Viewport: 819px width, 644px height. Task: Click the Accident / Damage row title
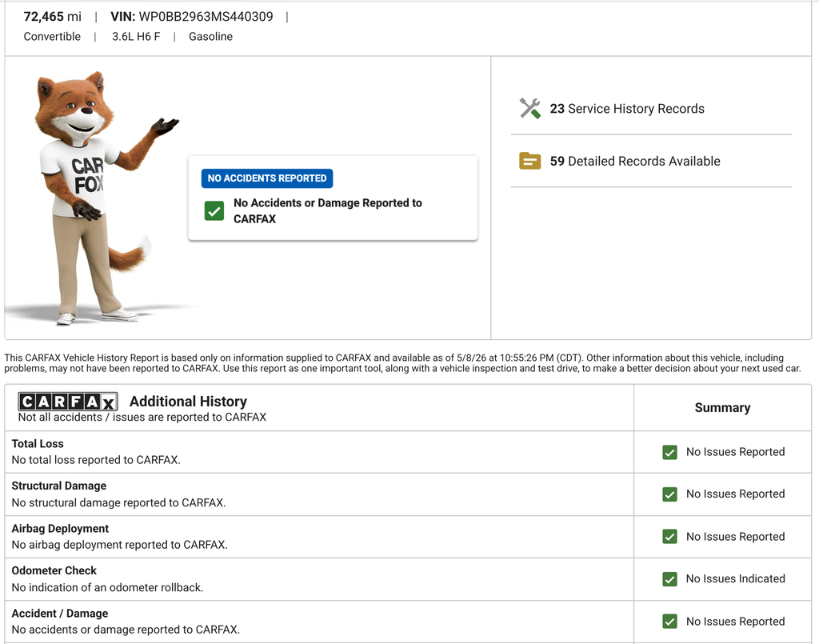point(59,613)
